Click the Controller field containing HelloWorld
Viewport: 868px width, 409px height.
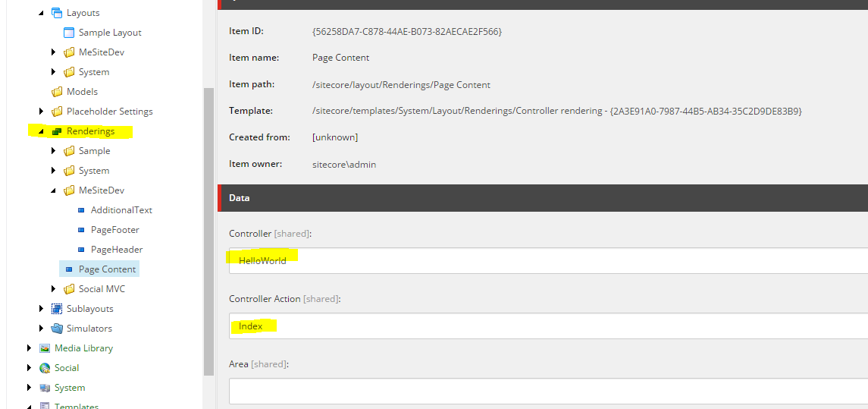point(548,260)
